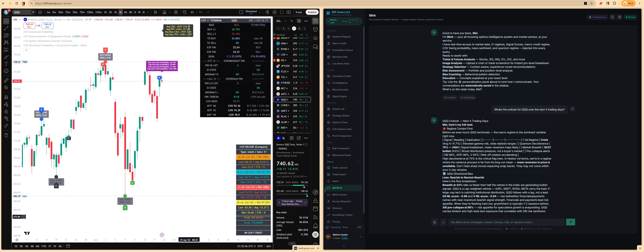Open the alerts alarm clock panel
This screenshot has height=252, width=644.
click(x=315, y=29)
